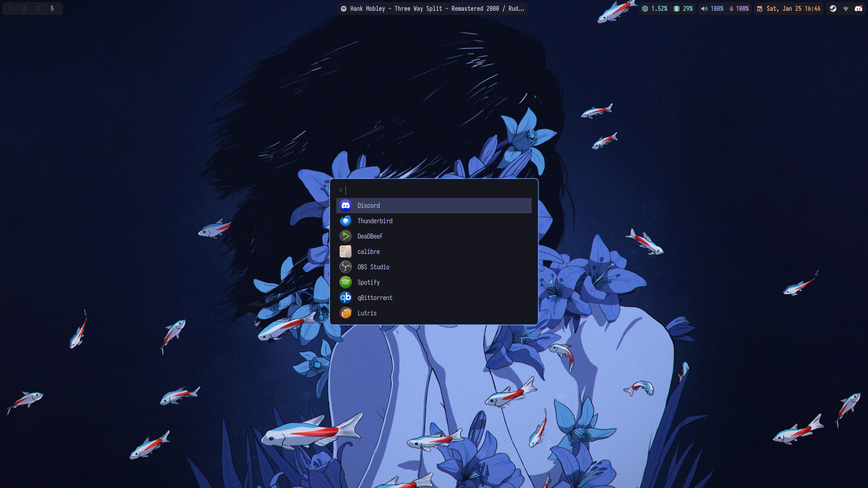Click the DeaDBeeF player icon
This screenshot has width=868, height=488.
click(345, 236)
